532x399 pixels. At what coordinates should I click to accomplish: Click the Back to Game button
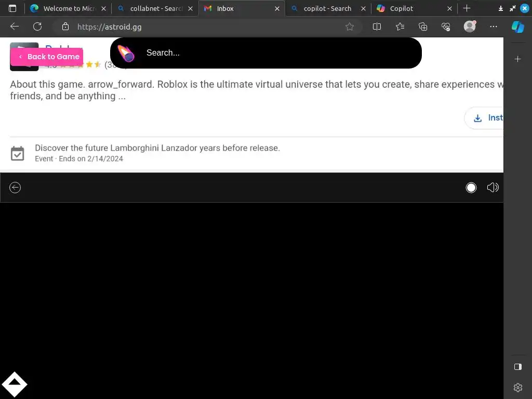click(47, 57)
